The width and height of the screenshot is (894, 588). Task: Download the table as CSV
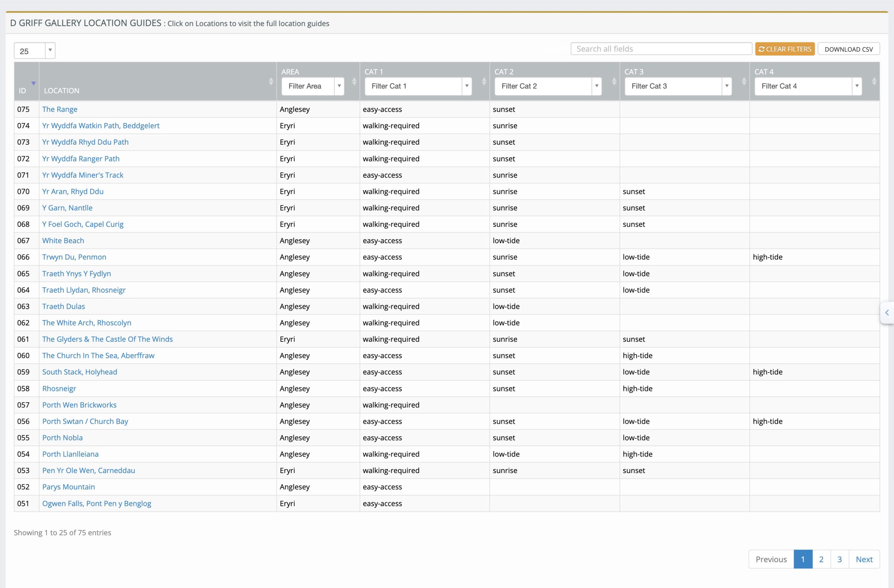pos(848,49)
